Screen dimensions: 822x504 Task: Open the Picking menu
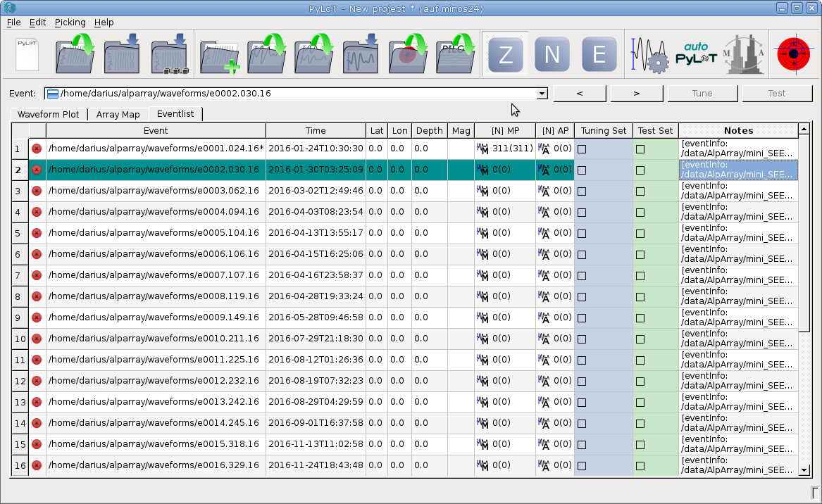[70, 23]
